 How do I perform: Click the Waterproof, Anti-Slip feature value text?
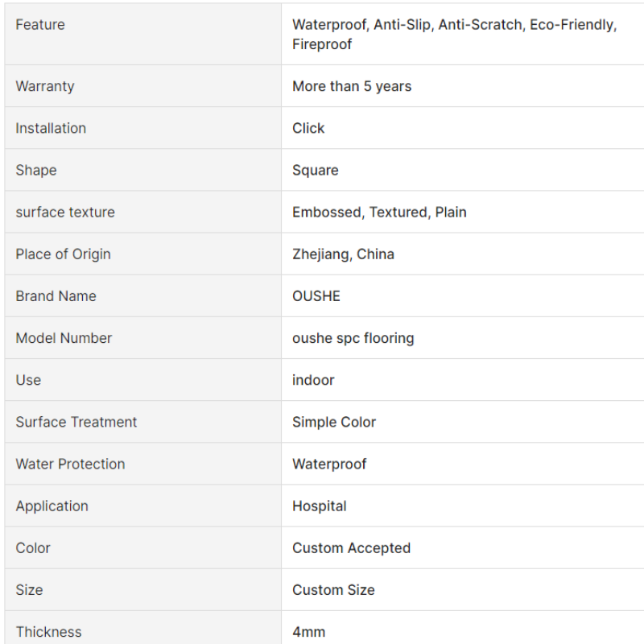click(454, 35)
